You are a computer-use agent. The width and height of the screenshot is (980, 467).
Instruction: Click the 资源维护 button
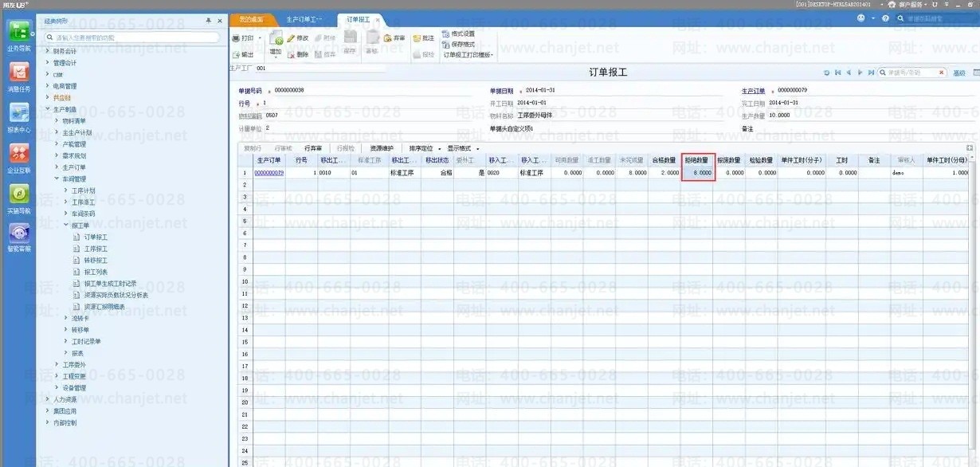382,148
